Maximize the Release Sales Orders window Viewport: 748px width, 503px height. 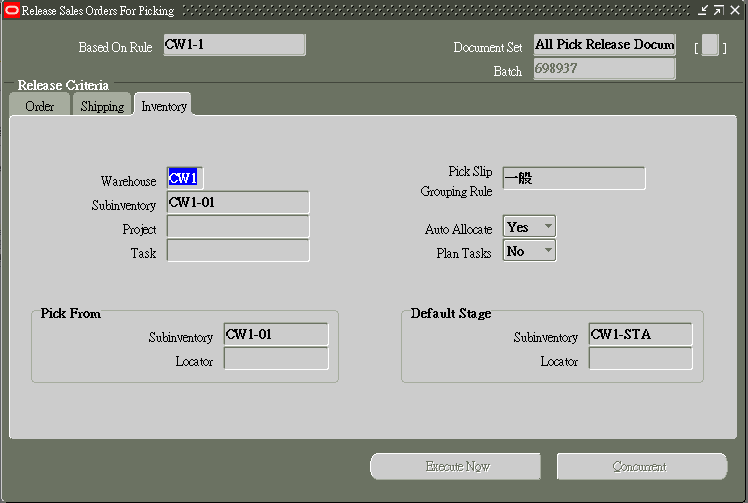point(718,10)
